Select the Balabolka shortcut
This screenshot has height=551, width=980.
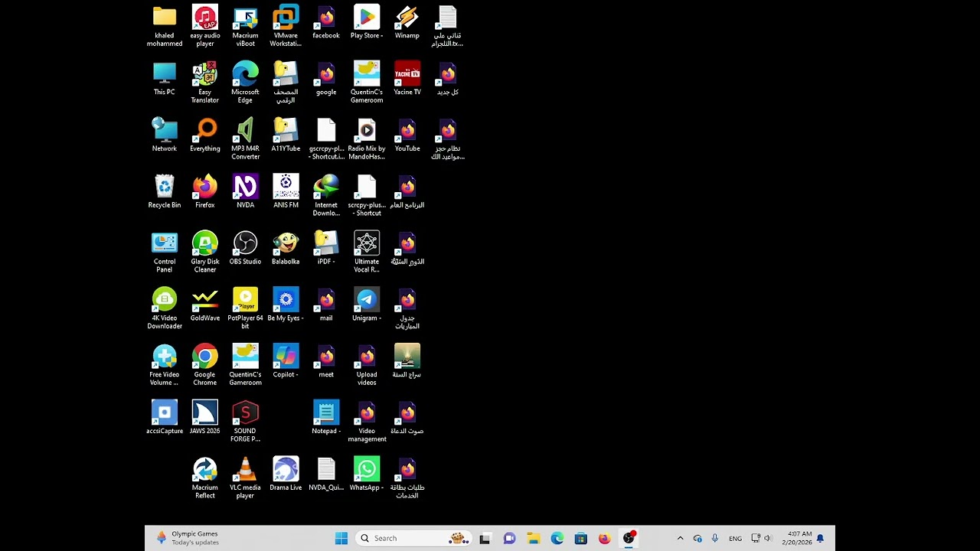coord(286,249)
